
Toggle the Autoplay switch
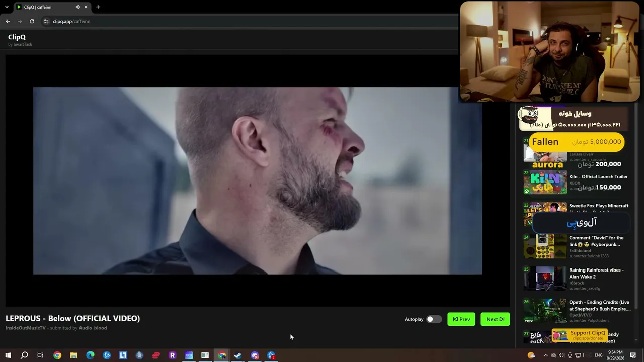(434, 319)
